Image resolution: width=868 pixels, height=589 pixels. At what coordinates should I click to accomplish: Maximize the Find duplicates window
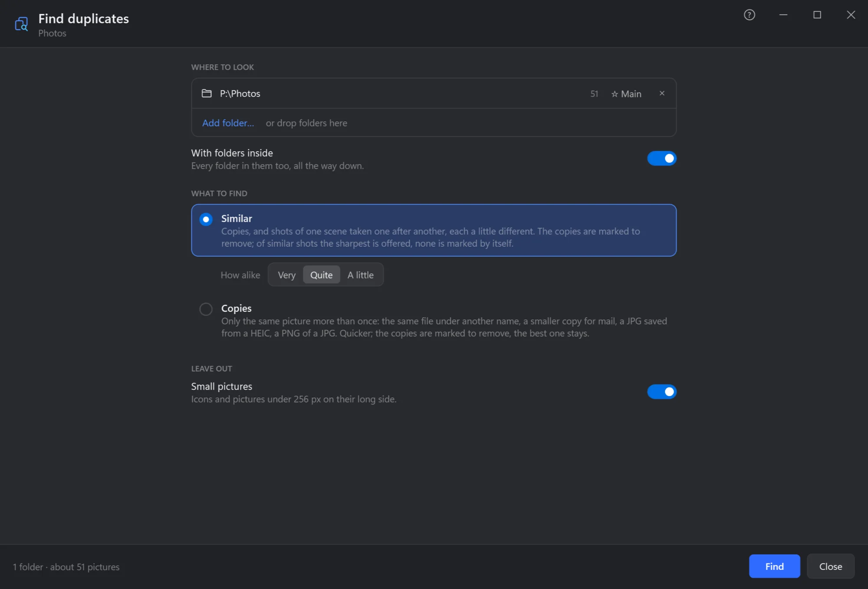coord(817,15)
